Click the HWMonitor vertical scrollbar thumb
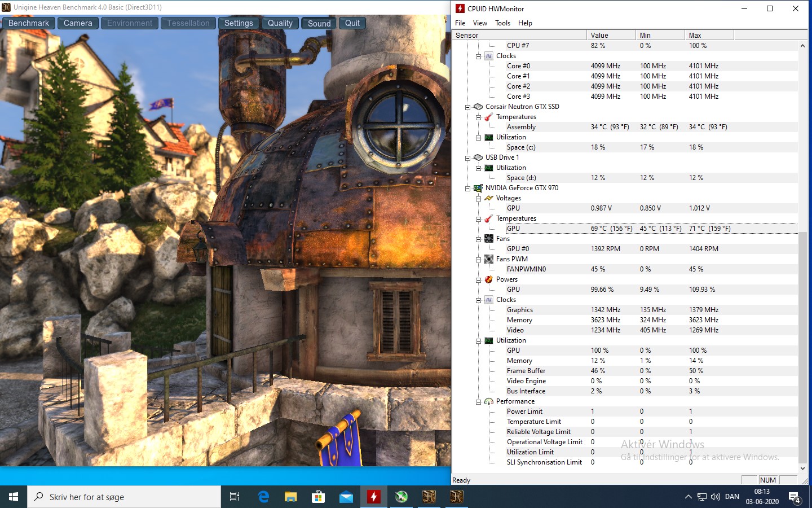 (802, 347)
